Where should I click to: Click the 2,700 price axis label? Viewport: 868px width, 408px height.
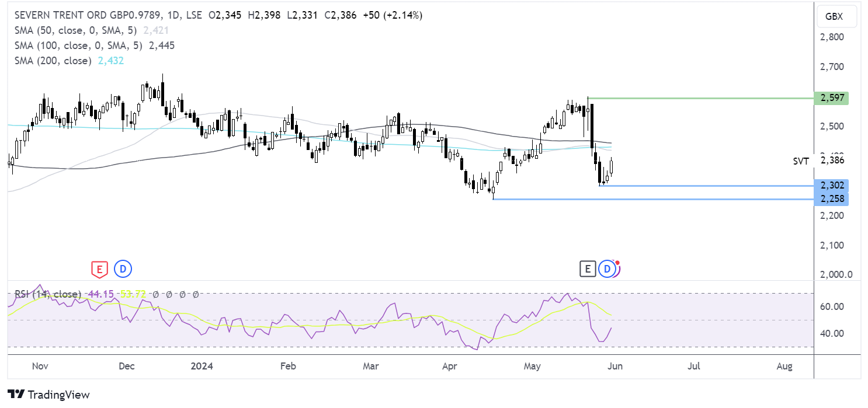pos(833,67)
